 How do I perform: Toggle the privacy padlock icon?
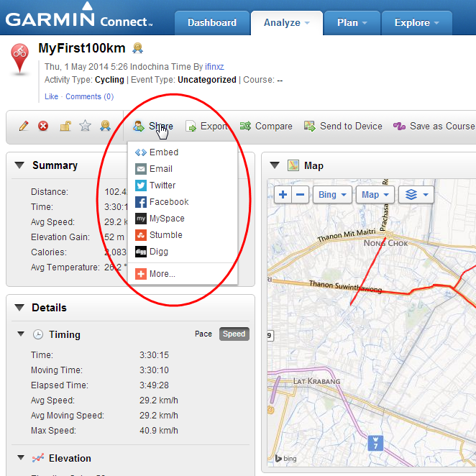65,126
